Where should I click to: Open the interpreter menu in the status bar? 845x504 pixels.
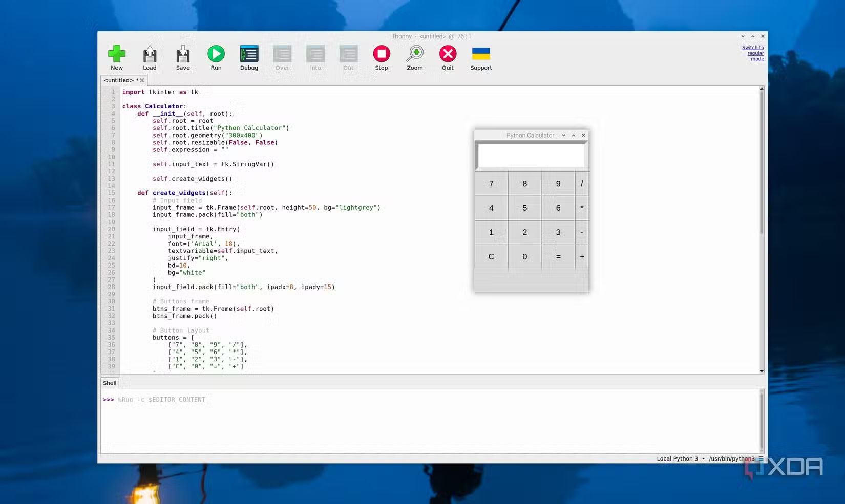pyautogui.click(x=761, y=458)
